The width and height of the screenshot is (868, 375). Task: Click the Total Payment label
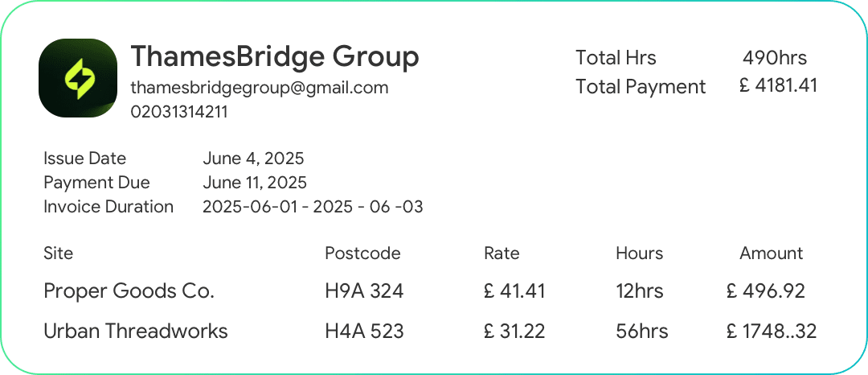641,87
